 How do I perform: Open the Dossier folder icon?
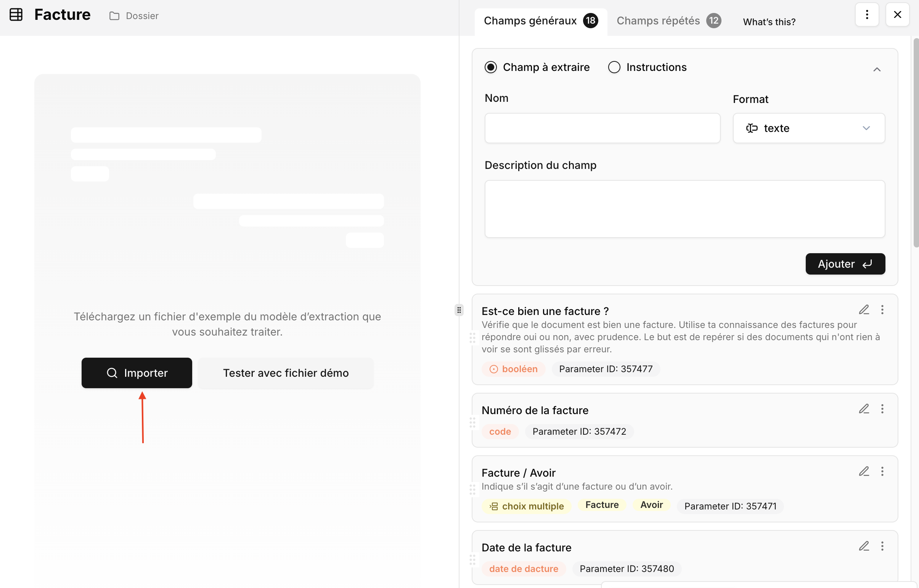pos(114,16)
